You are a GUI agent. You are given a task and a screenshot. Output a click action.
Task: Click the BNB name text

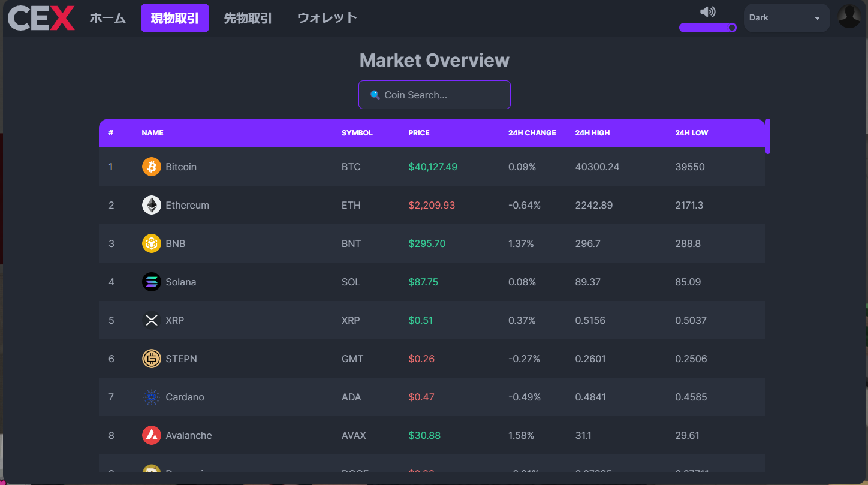click(176, 243)
